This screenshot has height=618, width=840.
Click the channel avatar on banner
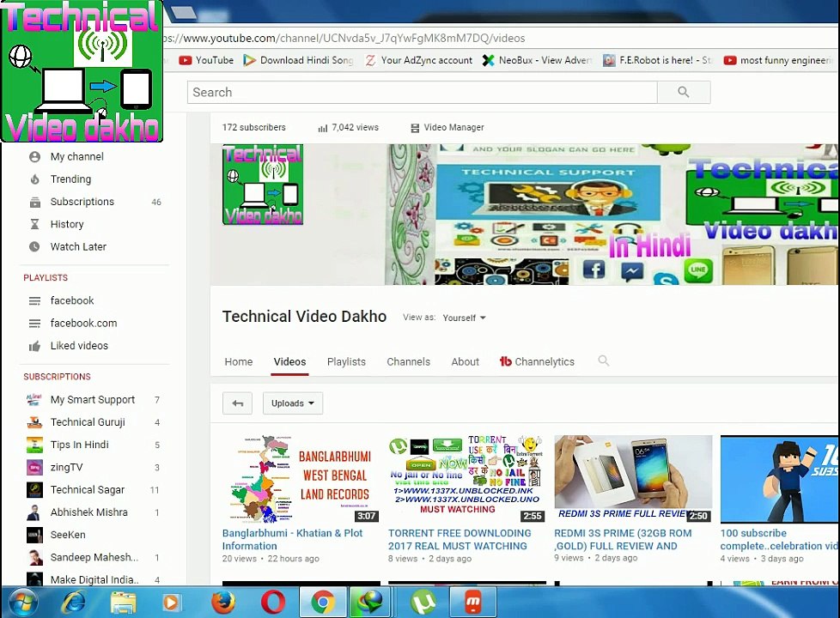263,185
